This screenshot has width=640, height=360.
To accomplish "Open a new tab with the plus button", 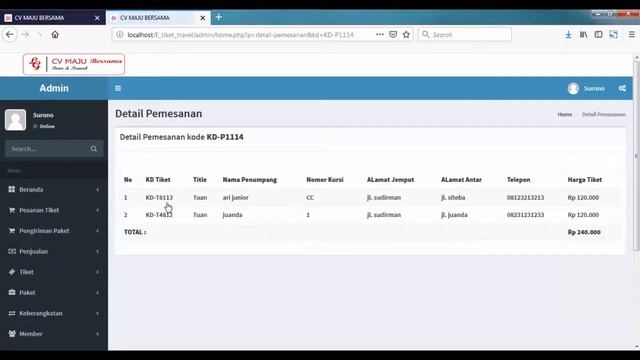I will coord(219,17).
